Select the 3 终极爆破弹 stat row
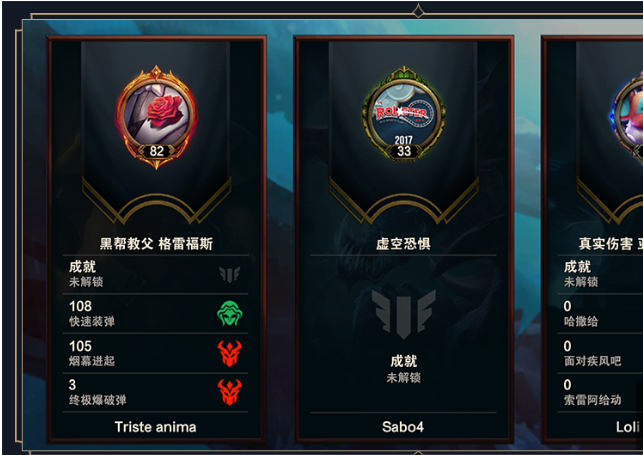 pyautogui.click(x=155, y=392)
